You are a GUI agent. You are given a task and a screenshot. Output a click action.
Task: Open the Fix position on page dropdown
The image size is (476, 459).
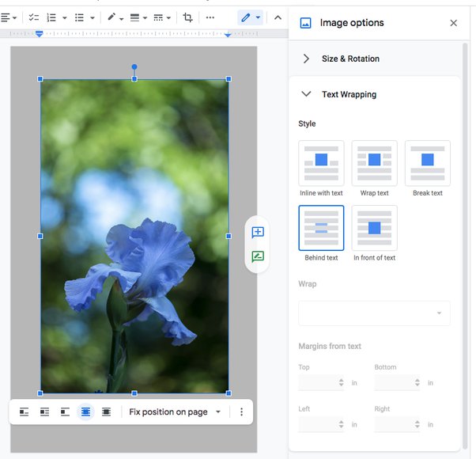click(175, 412)
